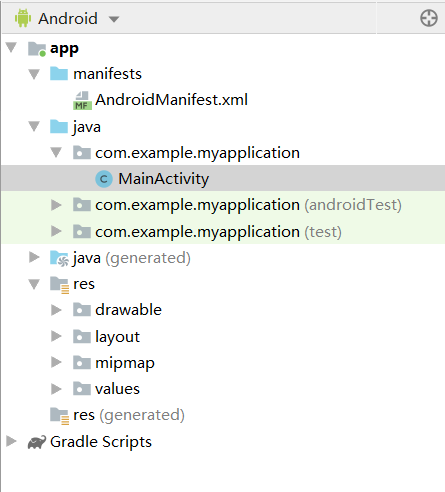
Task: Select com.example.myapplication main package name
Action: [x=197, y=153]
